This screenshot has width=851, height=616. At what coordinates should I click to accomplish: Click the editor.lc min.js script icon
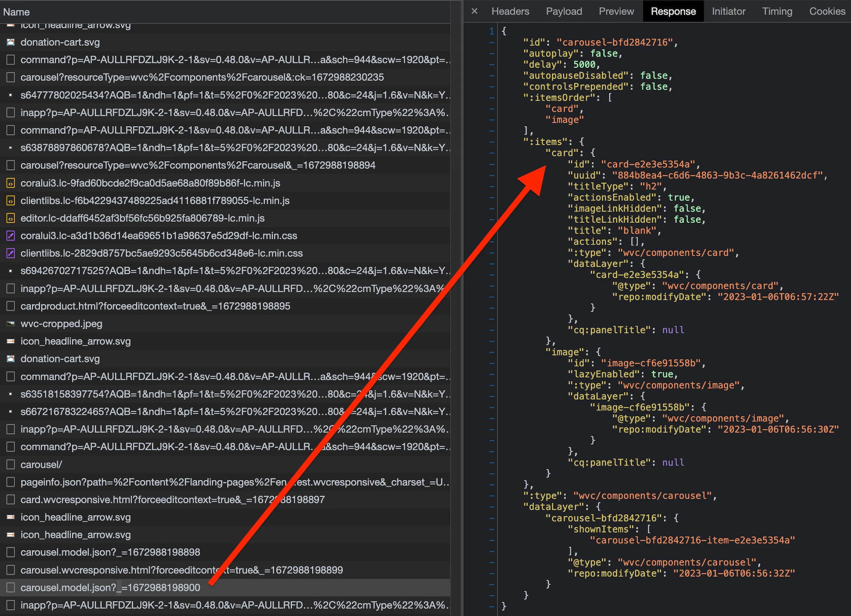[11, 218]
